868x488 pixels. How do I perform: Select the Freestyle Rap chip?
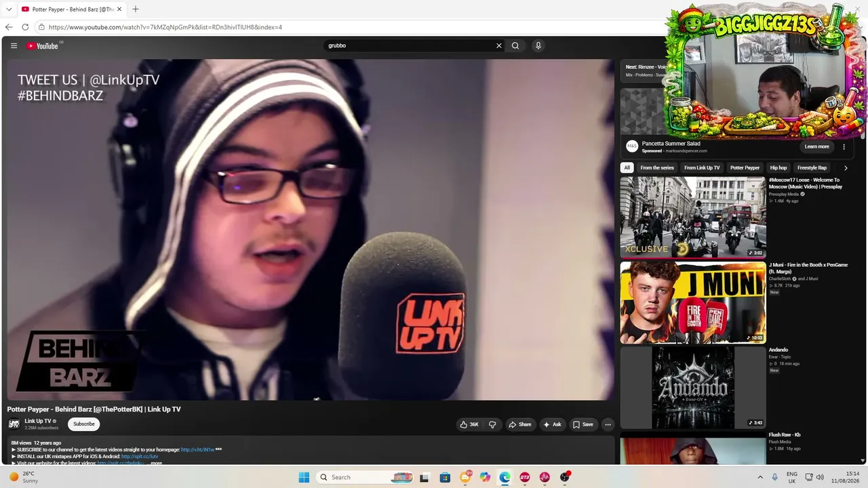click(812, 167)
